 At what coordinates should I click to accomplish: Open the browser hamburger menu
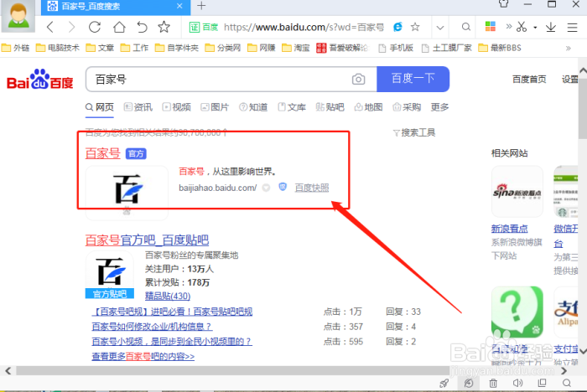pyautogui.click(x=572, y=28)
